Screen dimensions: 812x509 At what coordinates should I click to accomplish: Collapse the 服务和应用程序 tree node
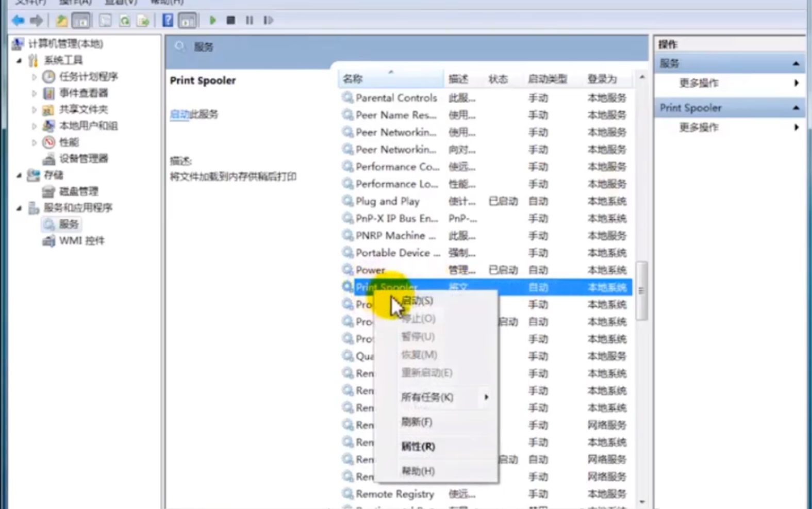point(19,208)
